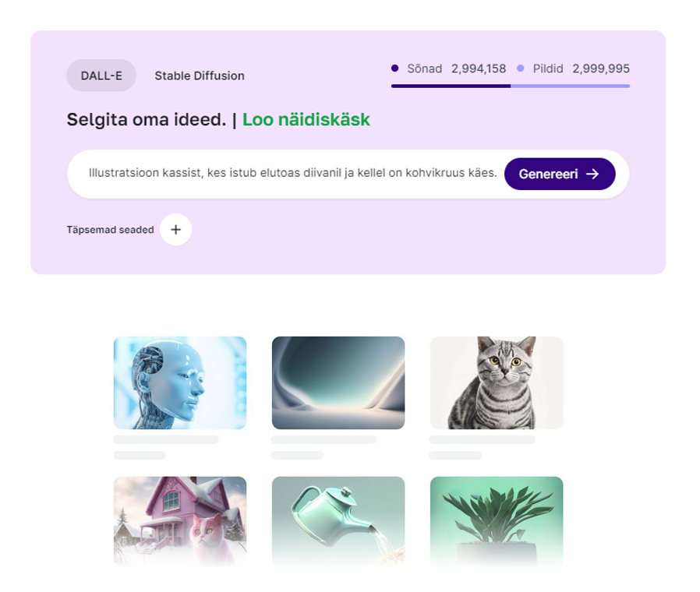Switch to the Stable Diffusion tab
Image resolution: width=700 pixels, height=592 pixels.
tap(200, 76)
